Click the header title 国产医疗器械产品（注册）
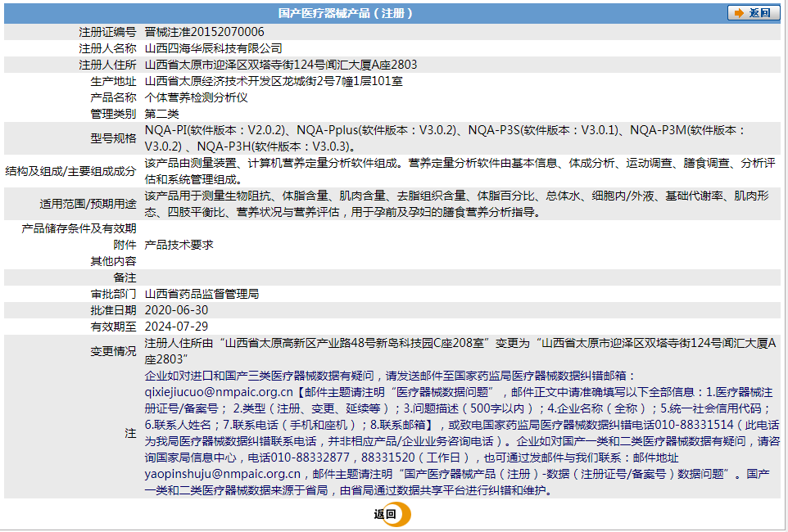 pos(345,13)
